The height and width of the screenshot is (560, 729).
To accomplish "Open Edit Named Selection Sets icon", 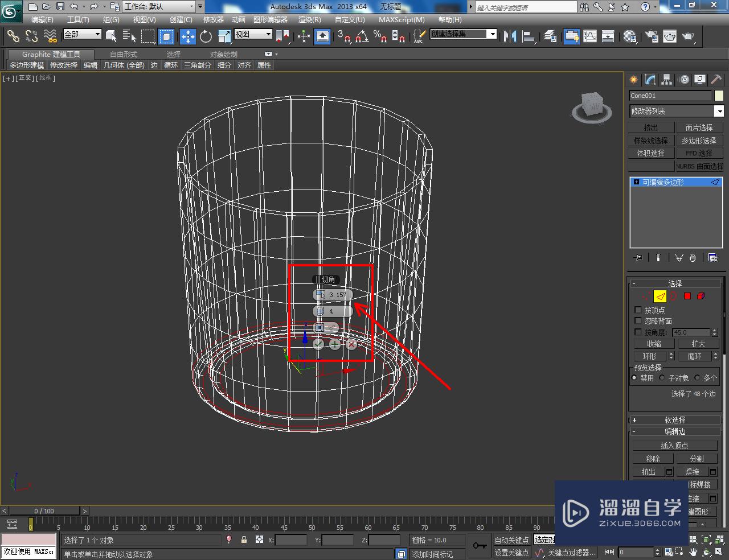I will [x=419, y=36].
